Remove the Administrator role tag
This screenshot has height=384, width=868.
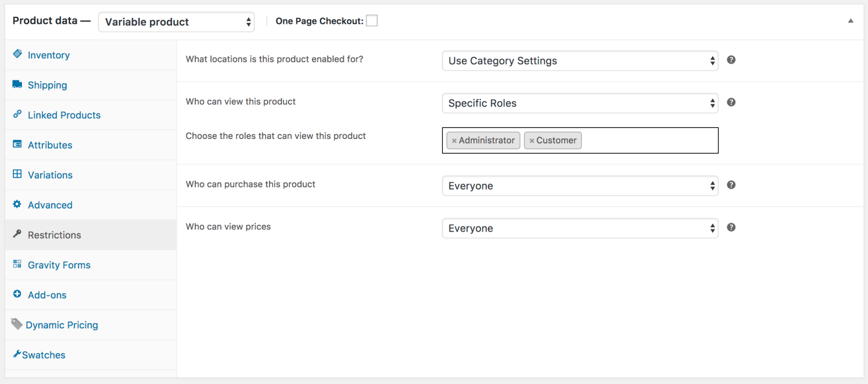pyautogui.click(x=454, y=140)
